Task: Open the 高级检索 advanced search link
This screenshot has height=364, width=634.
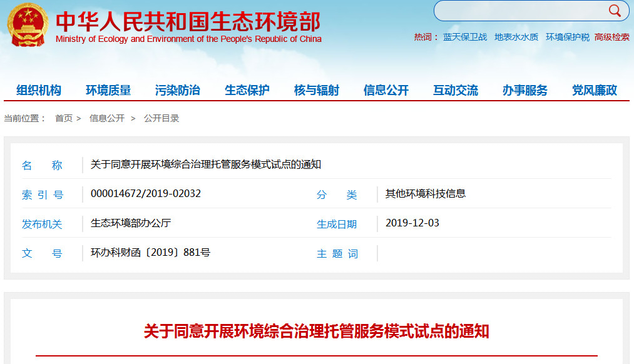Action: point(612,37)
